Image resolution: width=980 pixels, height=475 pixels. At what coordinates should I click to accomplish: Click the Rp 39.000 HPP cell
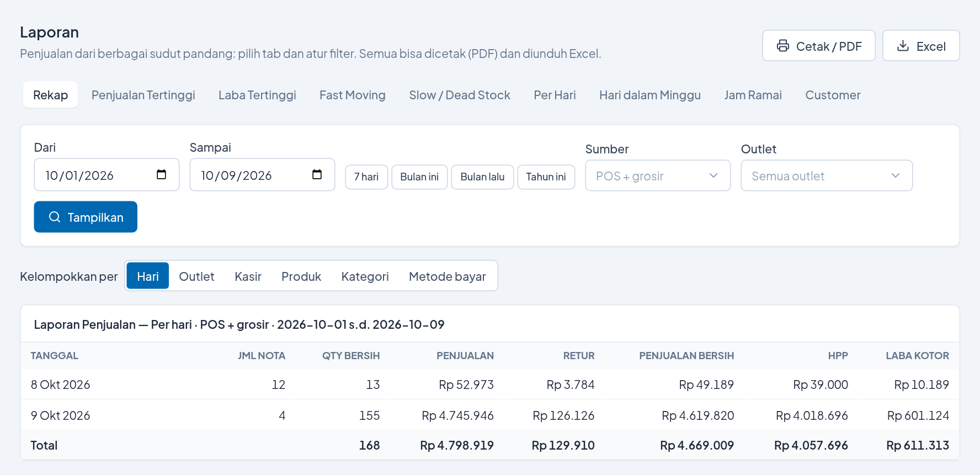pyautogui.click(x=821, y=385)
